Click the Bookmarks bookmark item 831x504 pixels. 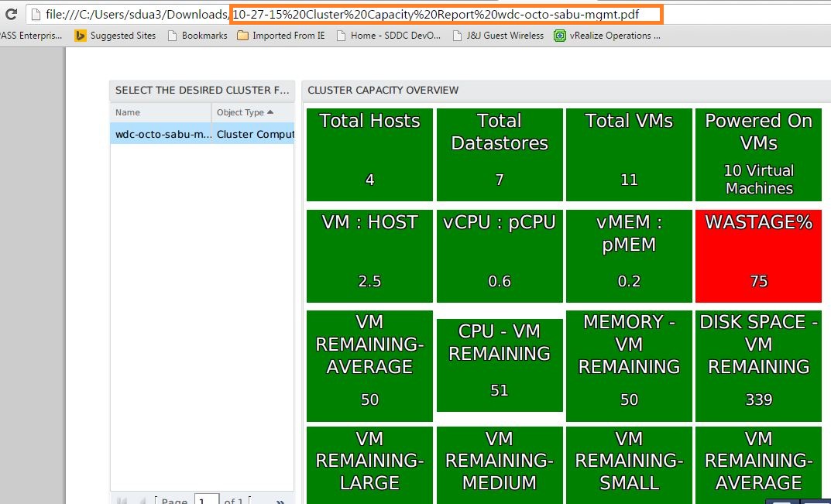point(197,36)
